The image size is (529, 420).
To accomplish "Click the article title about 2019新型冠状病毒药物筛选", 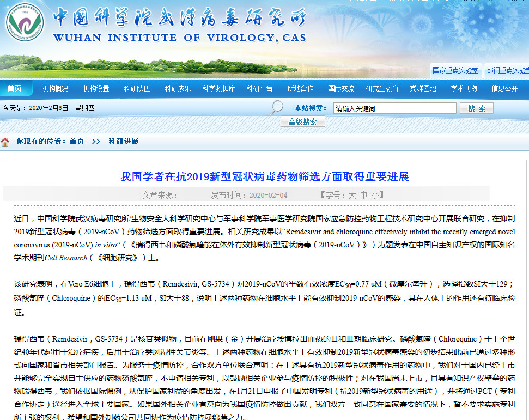I will 265,176.
